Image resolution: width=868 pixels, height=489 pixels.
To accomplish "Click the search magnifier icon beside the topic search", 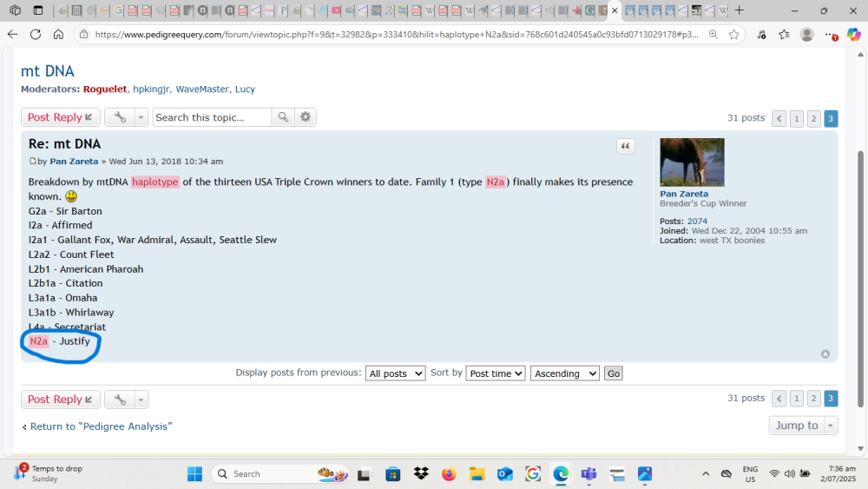I will tap(283, 117).
